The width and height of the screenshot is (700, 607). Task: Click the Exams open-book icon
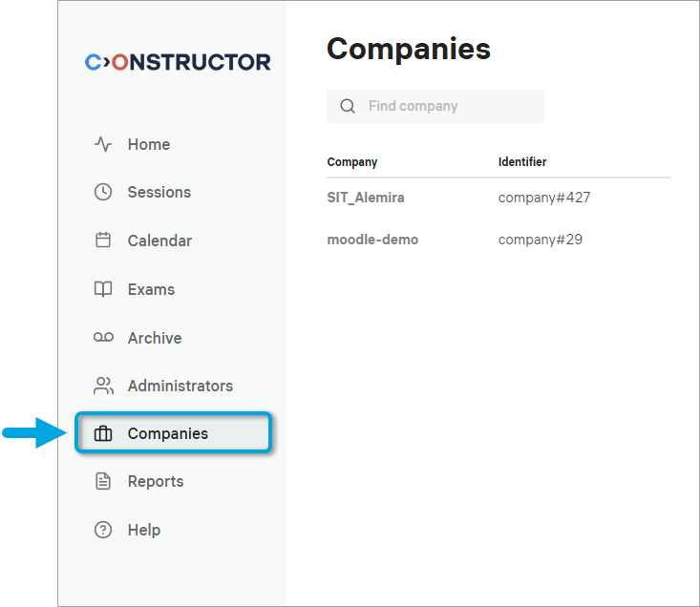103,289
